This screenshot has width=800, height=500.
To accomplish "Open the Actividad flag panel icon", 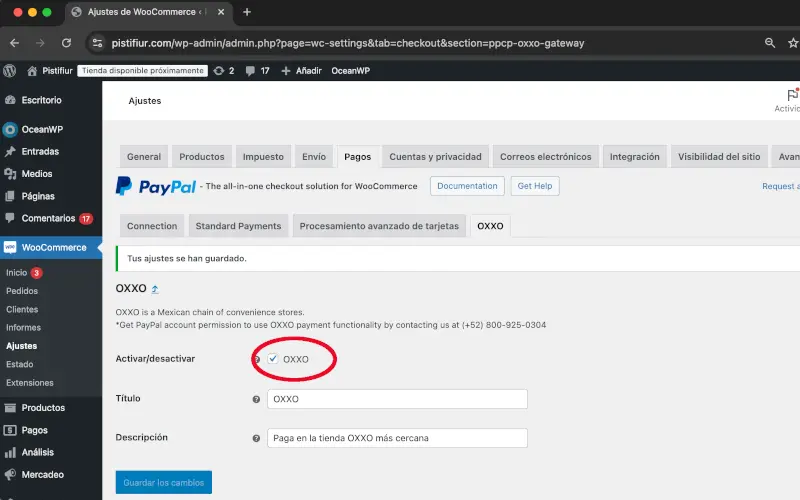I will (792, 95).
